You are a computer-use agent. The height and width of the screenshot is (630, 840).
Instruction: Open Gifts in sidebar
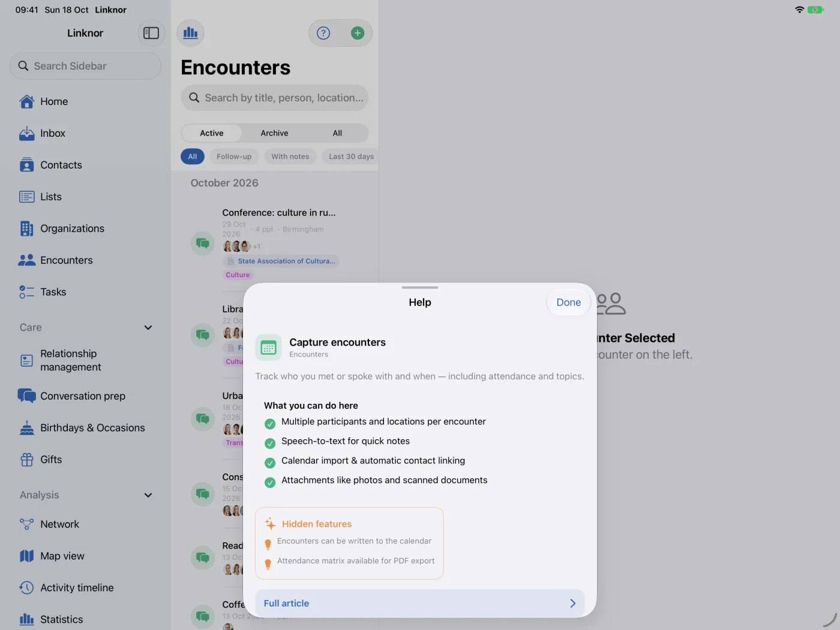coord(85,460)
